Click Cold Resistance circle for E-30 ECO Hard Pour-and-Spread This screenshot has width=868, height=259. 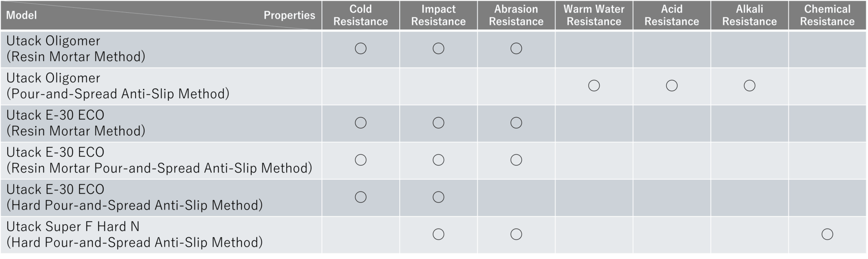tap(360, 197)
